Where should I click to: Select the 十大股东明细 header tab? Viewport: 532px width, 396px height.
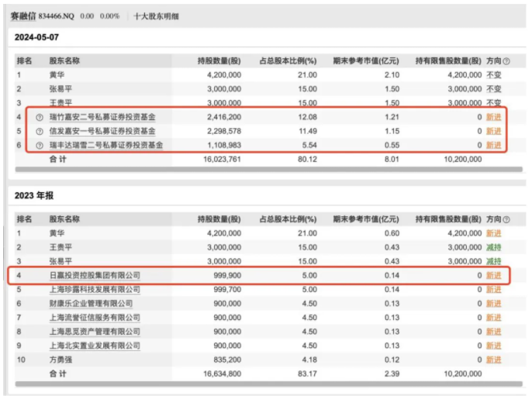(156, 16)
